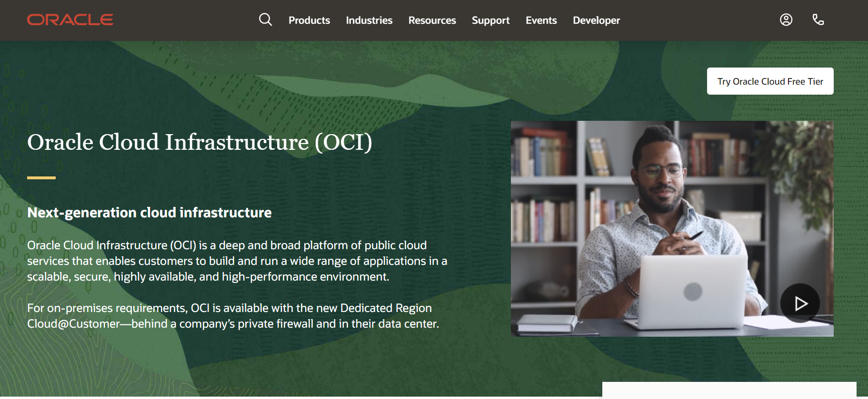Open the search magnifier icon
The width and height of the screenshot is (868, 399).
[x=265, y=19]
